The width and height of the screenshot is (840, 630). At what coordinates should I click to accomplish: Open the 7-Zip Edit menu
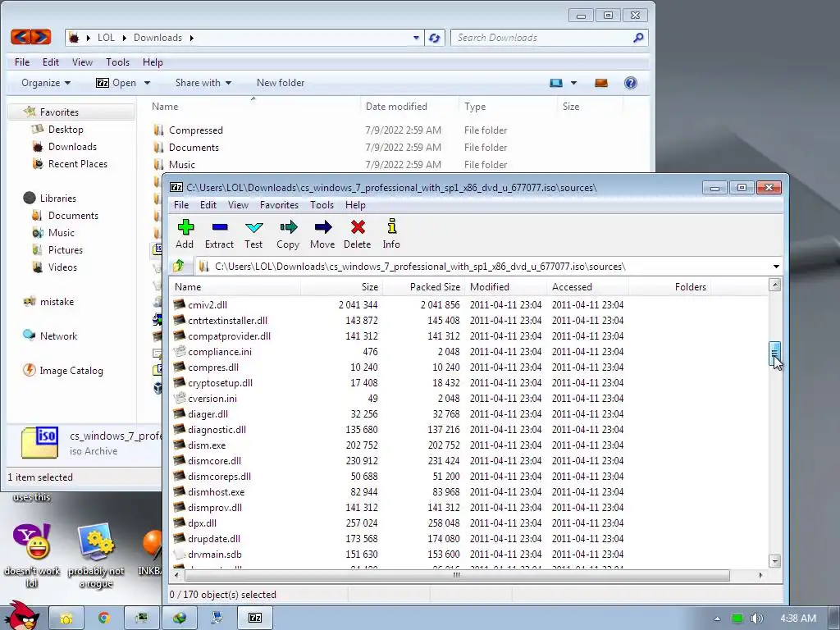208,204
